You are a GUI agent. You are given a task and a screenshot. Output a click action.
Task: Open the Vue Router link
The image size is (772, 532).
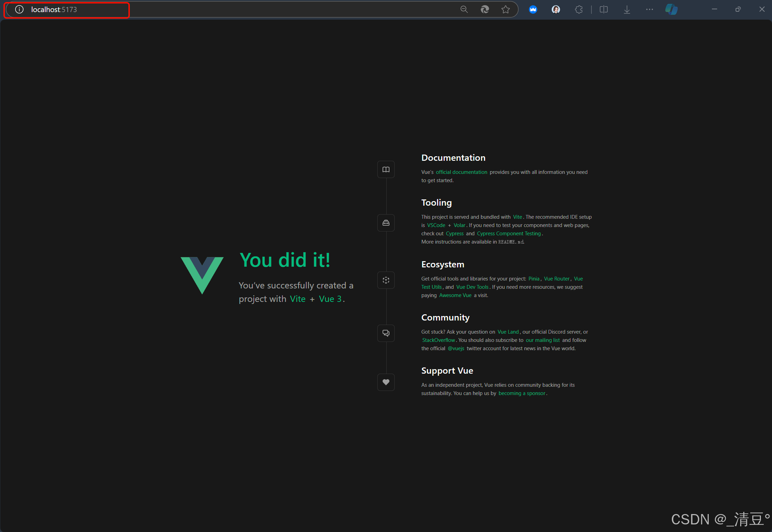pyautogui.click(x=557, y=279)
